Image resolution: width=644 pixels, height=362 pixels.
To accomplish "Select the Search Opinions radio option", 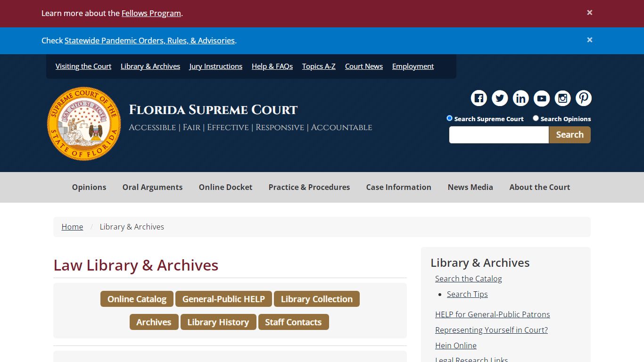I will [x=536, y=118].
